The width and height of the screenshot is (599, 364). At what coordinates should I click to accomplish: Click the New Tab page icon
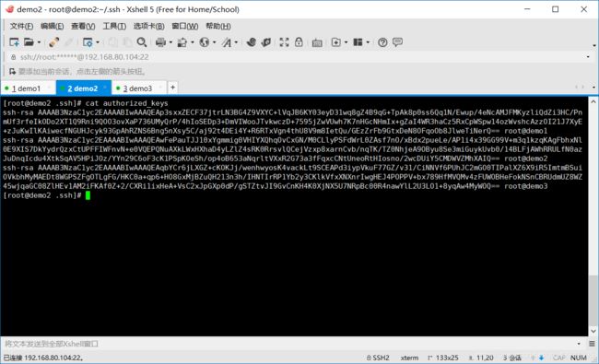coord(336,42)
